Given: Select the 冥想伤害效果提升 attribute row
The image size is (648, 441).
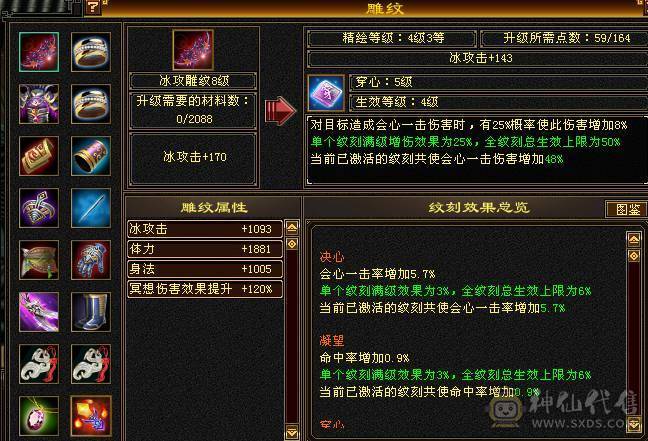Looking at the screenshot, I should [205, 289].
